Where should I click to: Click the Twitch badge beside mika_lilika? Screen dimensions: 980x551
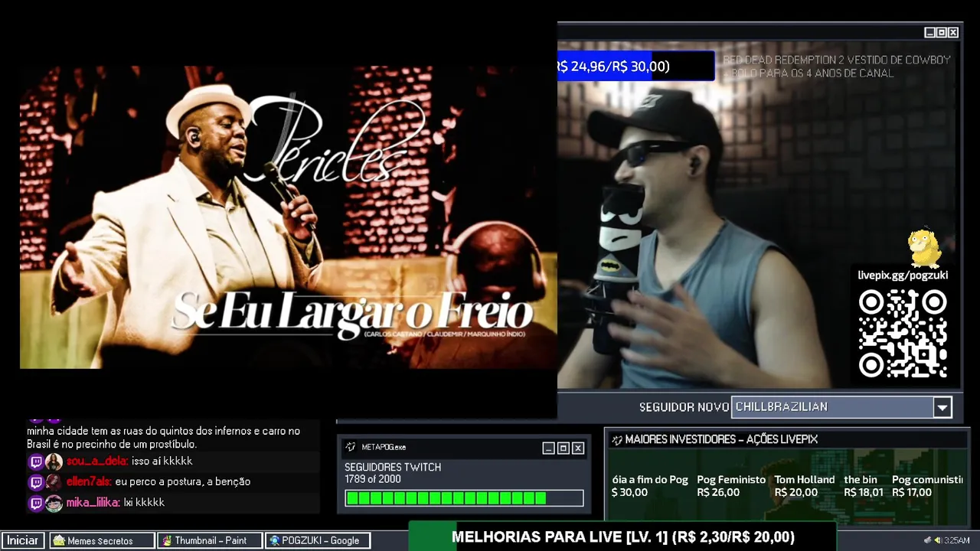(x=36, y=503)
